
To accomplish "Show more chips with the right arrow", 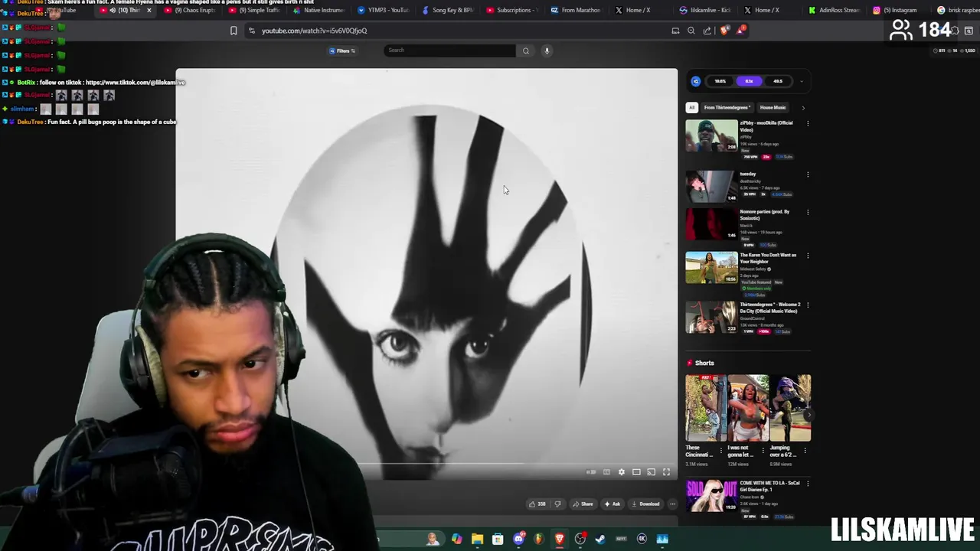I will [x=803, y=107].
